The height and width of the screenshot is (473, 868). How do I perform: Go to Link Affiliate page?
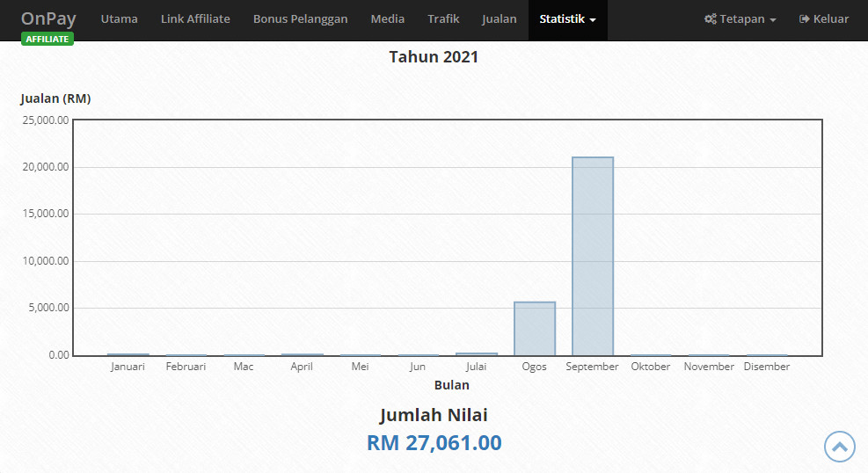pyautogui.click(x=195, y=19)
